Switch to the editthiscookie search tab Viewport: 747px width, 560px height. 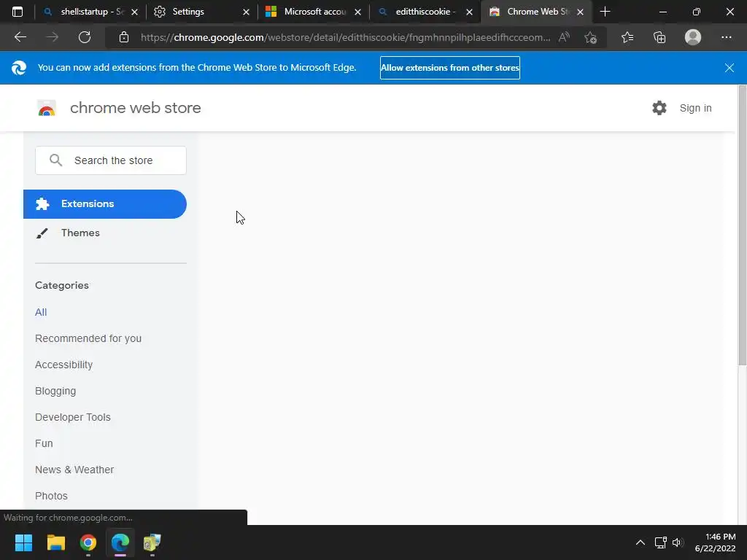(x=425, y=12)
